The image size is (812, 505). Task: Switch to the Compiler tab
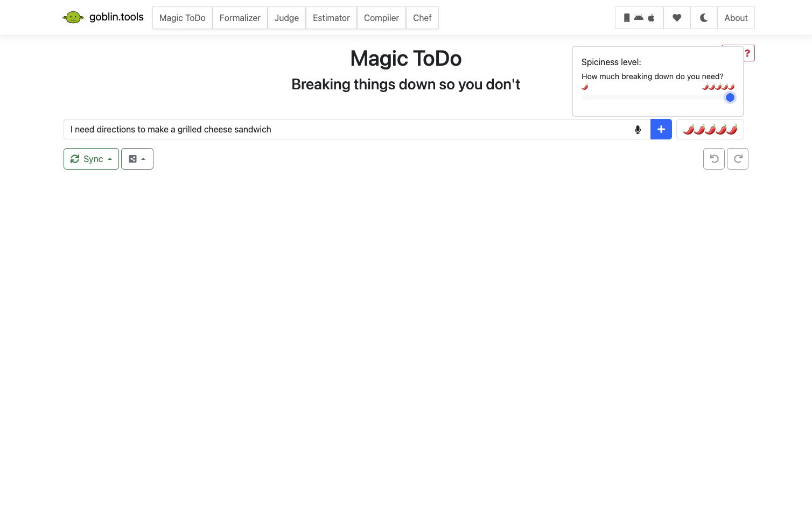pos(381,18)
